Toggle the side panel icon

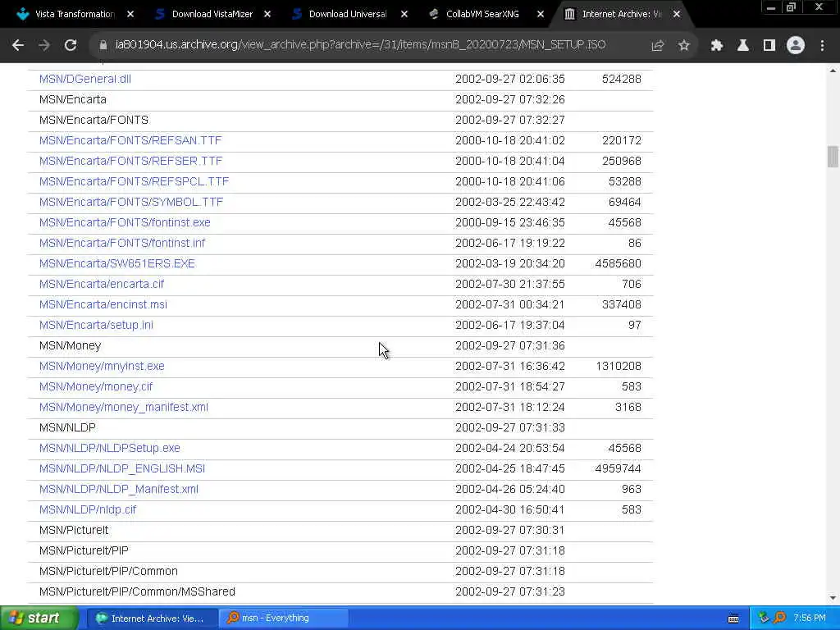click(769, 46)
